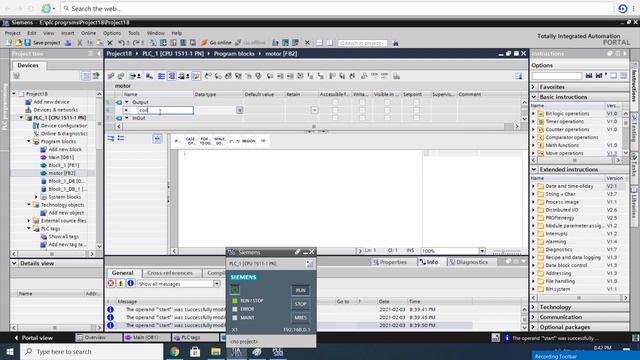Screen dimensions: 640x360
Task: Toggle Accessible checkbox in the InOut row
Action: point(335,118)
